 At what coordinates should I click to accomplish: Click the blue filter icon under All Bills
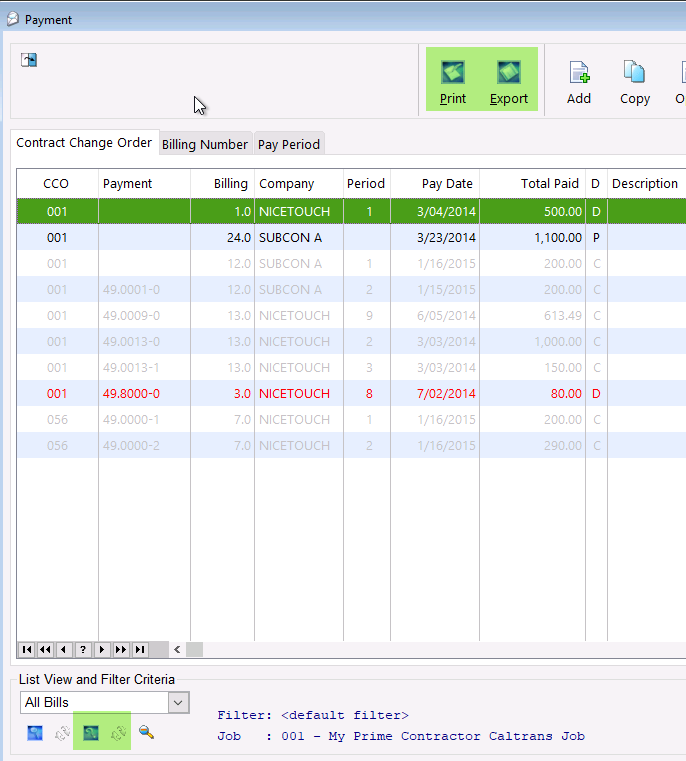point(35,733)
